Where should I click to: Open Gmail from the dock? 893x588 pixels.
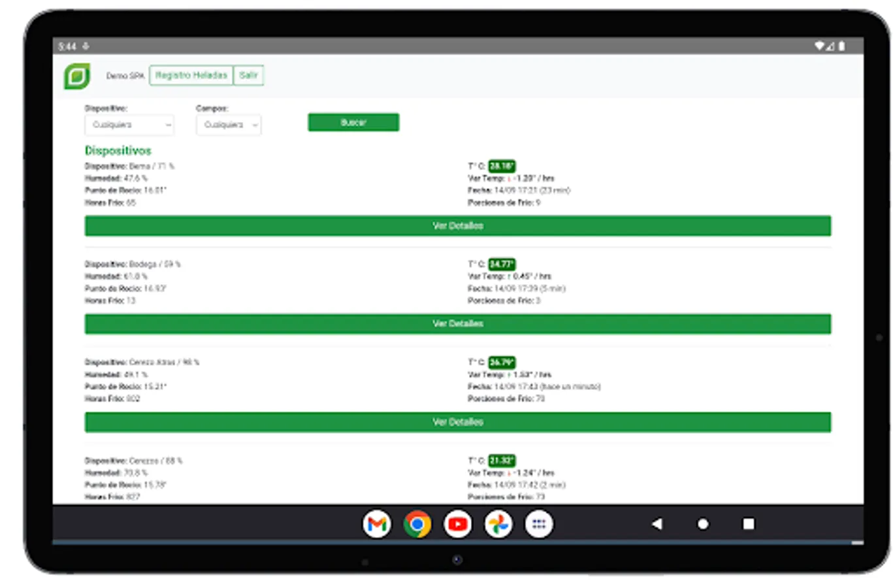376,523
